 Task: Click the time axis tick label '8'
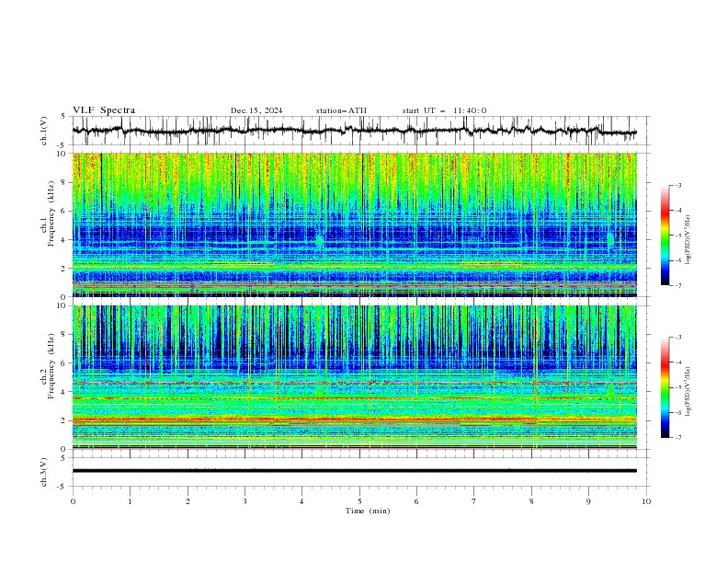click(x=531, y=501)
